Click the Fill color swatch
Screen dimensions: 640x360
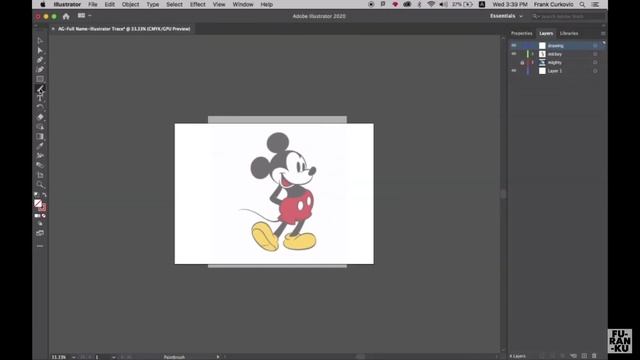click(38, 203)
